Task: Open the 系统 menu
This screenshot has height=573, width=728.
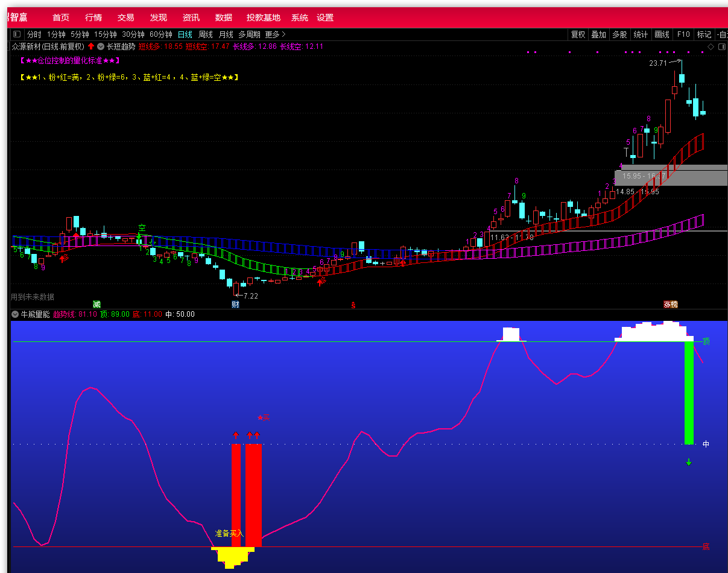Action: 300,17
